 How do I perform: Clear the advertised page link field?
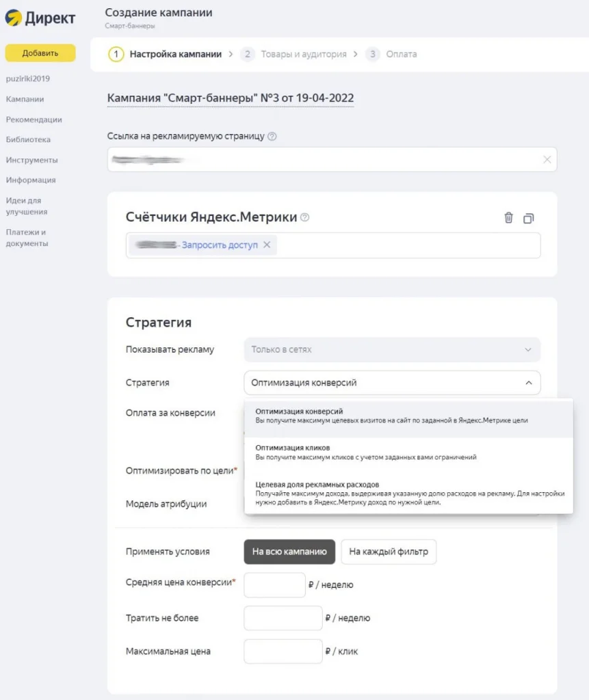click(x=547, y=159)
